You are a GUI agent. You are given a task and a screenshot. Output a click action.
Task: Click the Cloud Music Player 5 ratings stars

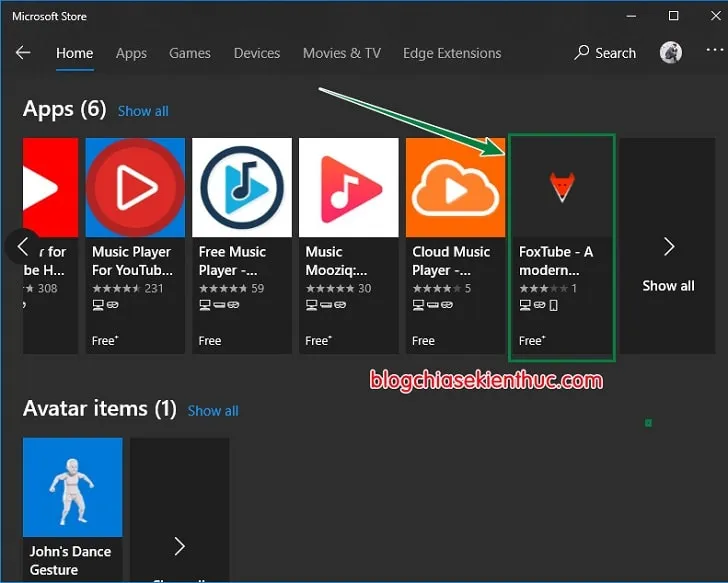436,289
